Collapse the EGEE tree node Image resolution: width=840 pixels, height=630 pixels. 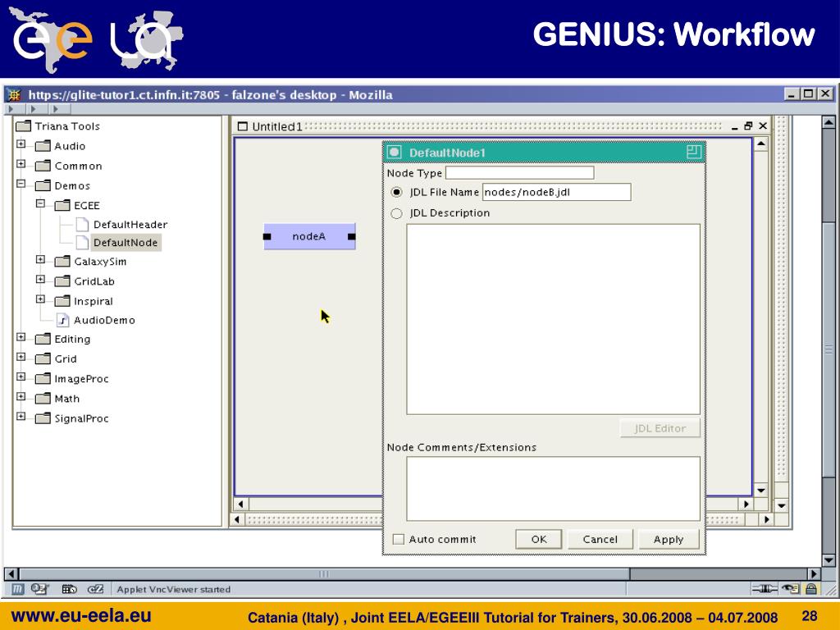point(40,203)
